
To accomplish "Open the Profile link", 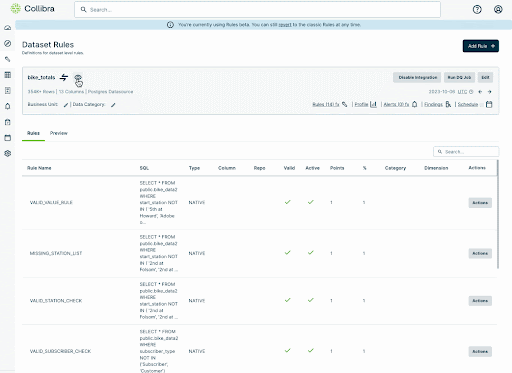I will pyautogui.click(x=361, y=105).
